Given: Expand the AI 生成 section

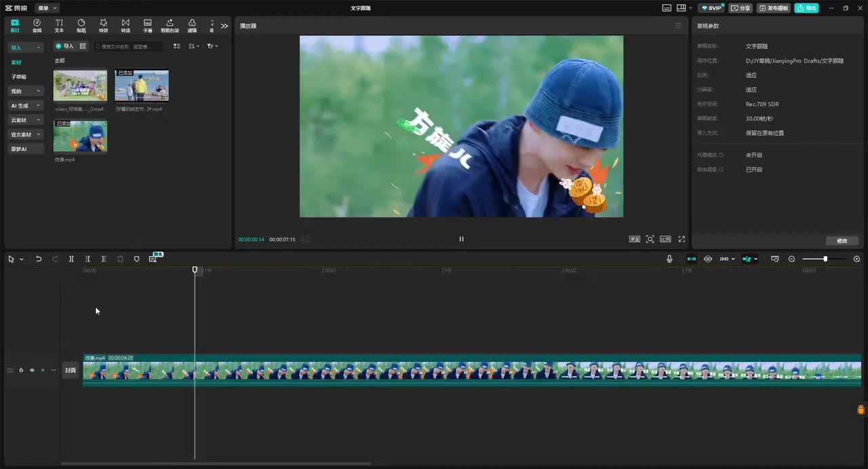Looking at the screenshot, I should click(x=26, y=106).
